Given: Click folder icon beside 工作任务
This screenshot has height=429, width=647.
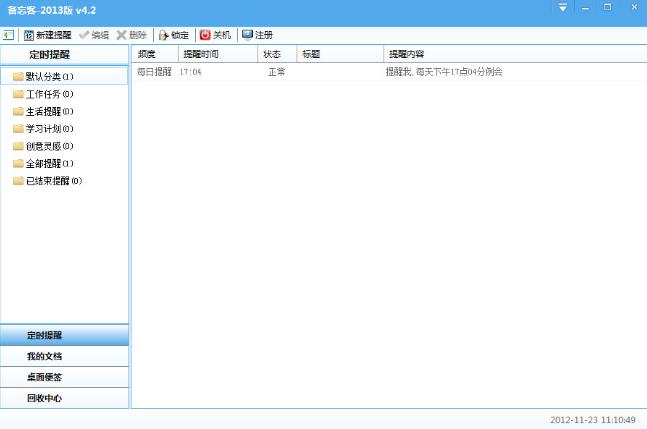Looking at the screenshot, I should click(18, 94).
